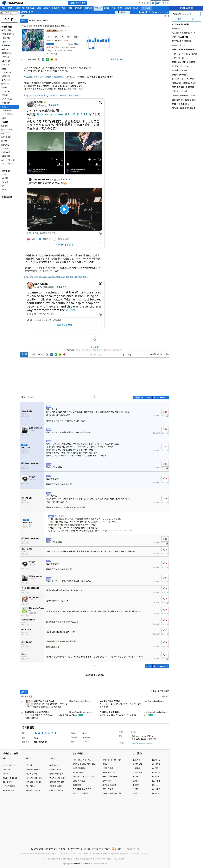Share bottom toolbar X icon

[47, 354]
